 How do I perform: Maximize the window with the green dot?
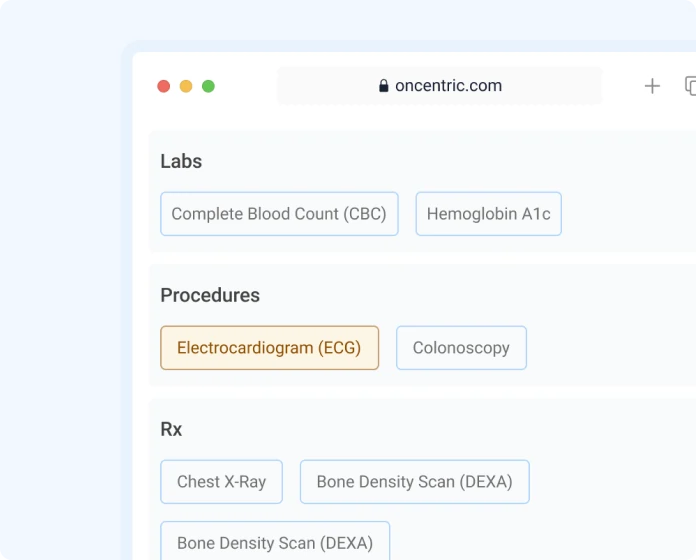coord(208,86)
